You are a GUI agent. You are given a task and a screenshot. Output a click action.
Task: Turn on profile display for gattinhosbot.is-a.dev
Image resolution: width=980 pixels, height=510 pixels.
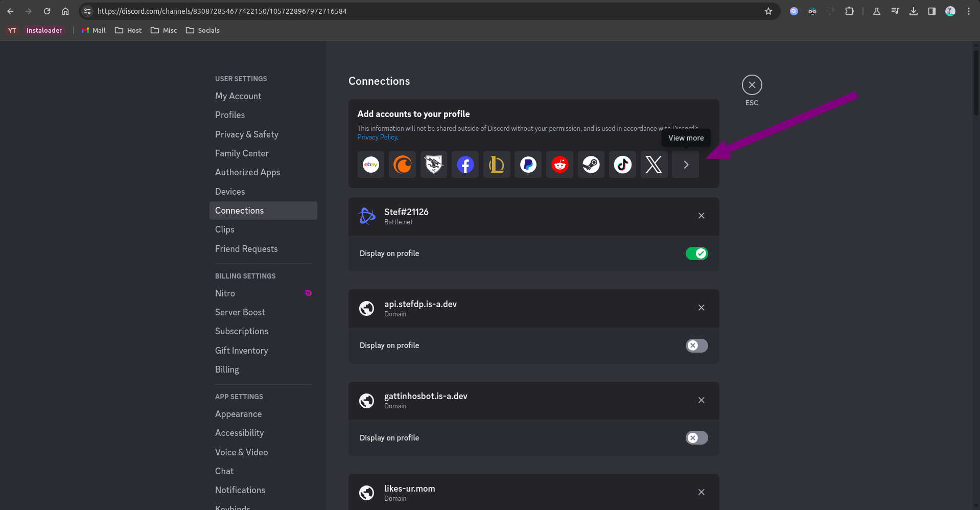tap(696, 438)
